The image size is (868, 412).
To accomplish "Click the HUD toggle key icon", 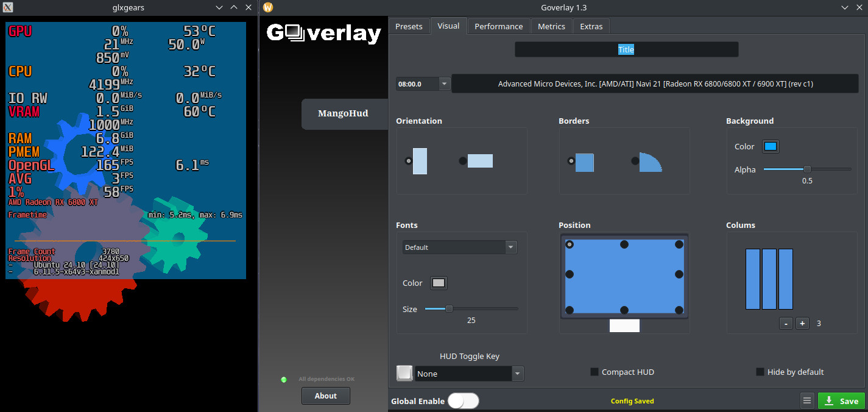I will (404, 374).
